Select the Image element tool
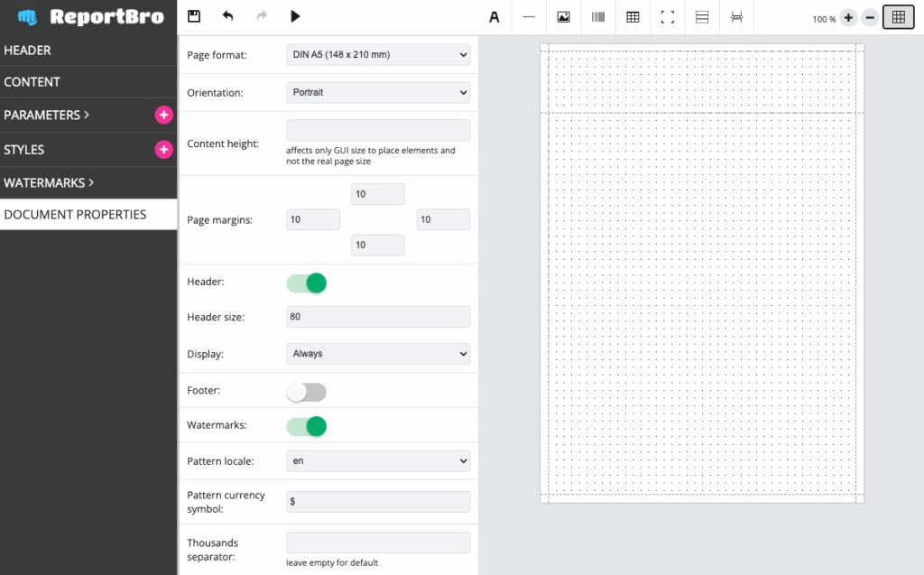Screen dimensions: 924x575 [563, 17]
